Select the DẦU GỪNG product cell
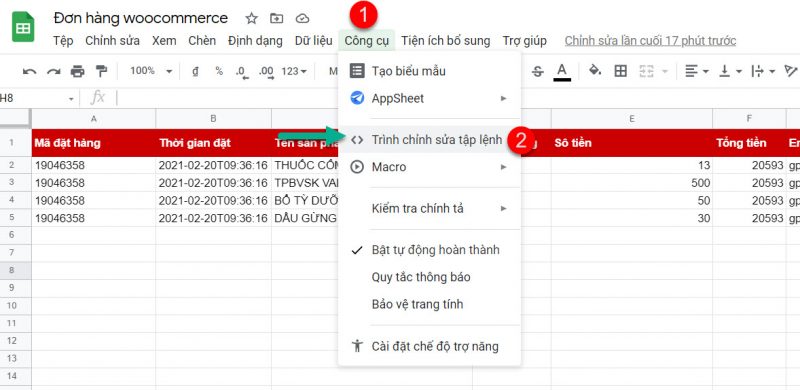 click(x=305, y=218)
